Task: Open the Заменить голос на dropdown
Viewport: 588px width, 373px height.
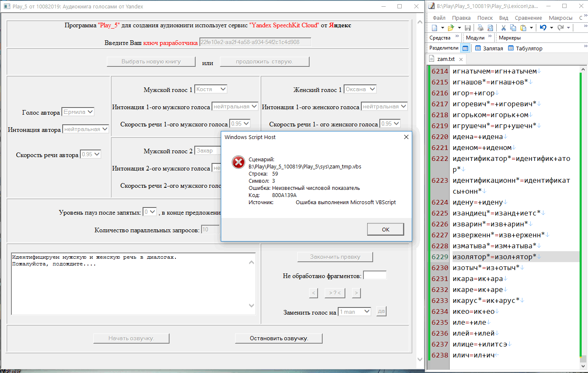Action: [x=355, y=312]
